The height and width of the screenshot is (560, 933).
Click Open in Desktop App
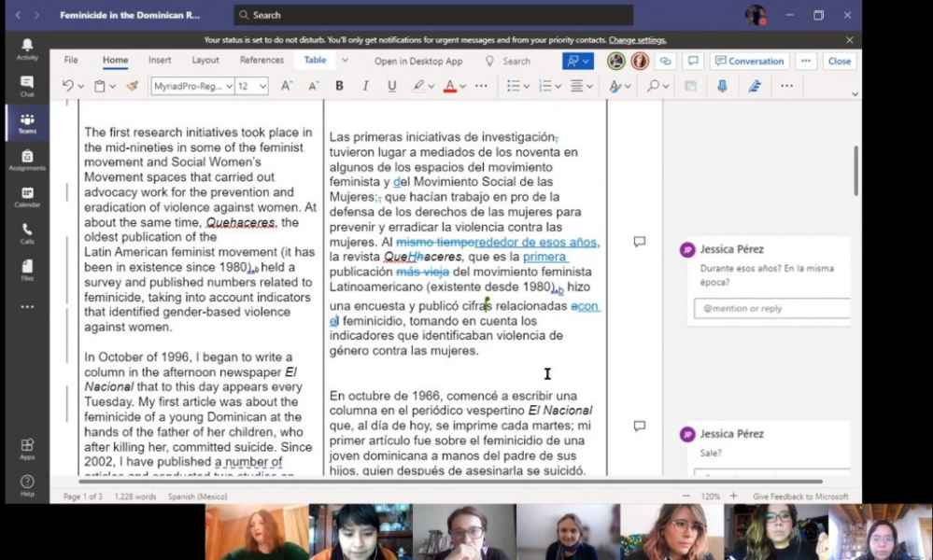tap(418, 62)
